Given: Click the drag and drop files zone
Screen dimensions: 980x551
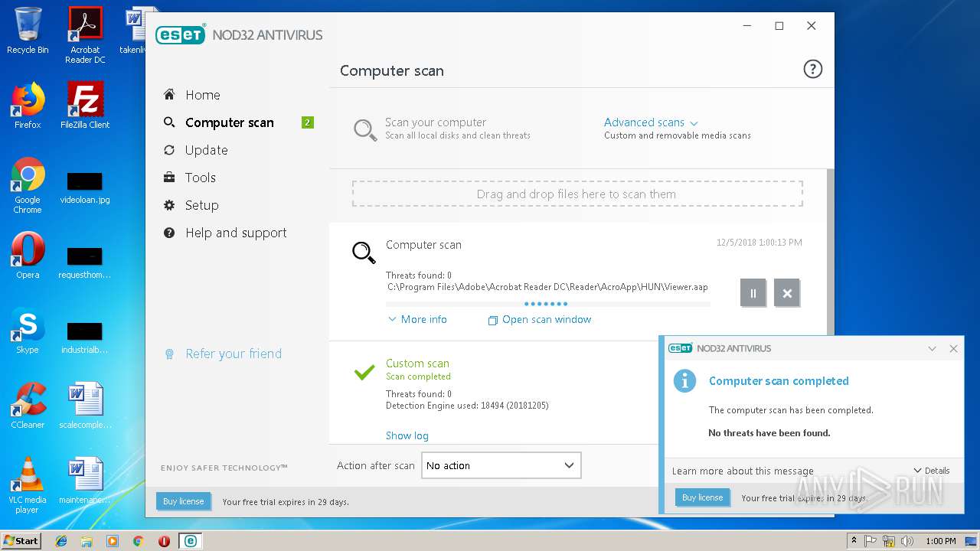Looking at the screenshot, I should point(577,194).
